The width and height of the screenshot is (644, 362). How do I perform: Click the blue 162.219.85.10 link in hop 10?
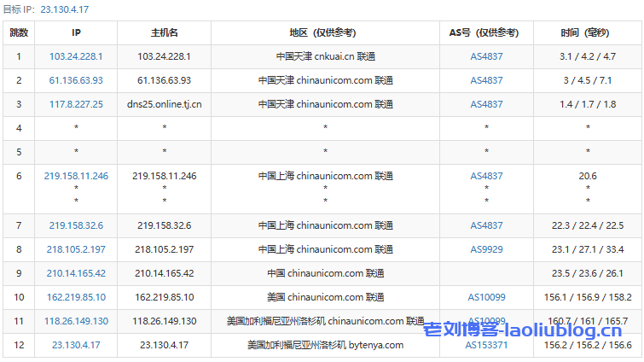[76, 297]
